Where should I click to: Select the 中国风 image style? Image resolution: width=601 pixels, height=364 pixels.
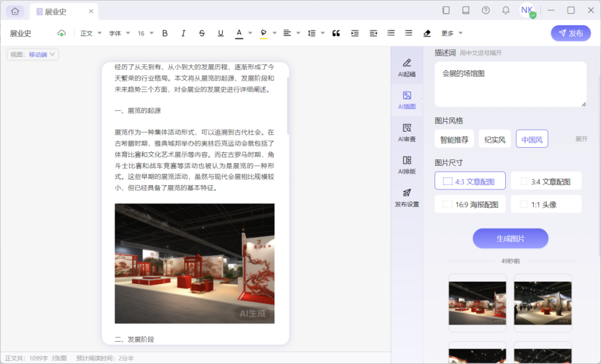pyautogui.click(x=532, y=139)
